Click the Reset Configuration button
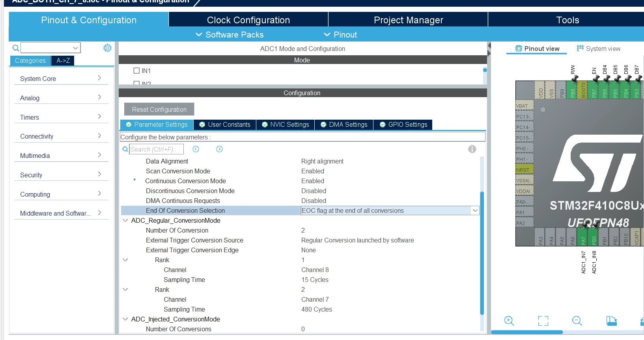644x340 pixels. click(159, 109)
